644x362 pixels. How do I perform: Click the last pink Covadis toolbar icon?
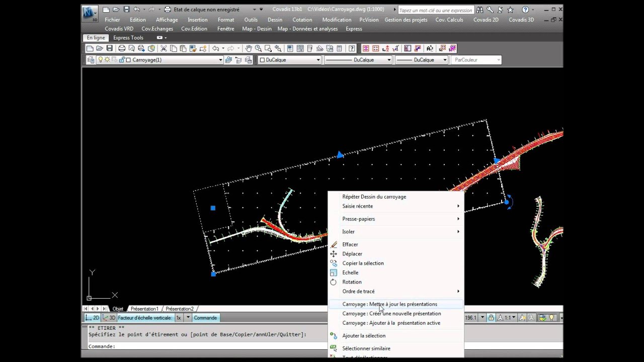pyautogui.click(x=452, y=48)
